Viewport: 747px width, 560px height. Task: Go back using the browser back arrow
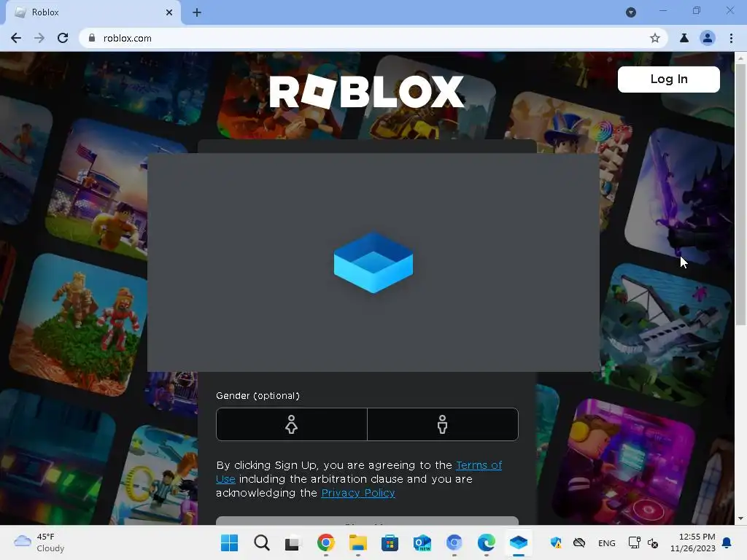16,38
